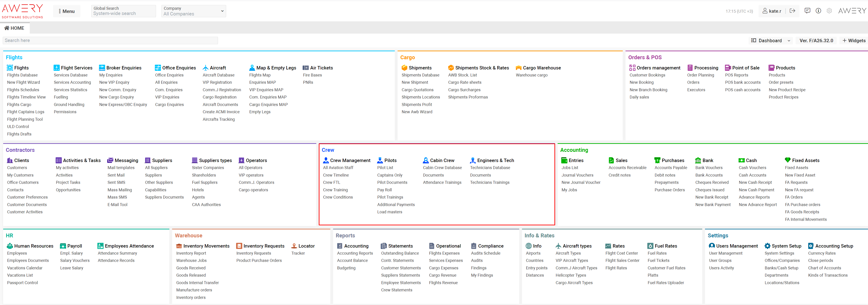Click the Global Search input field

[123, 11]
